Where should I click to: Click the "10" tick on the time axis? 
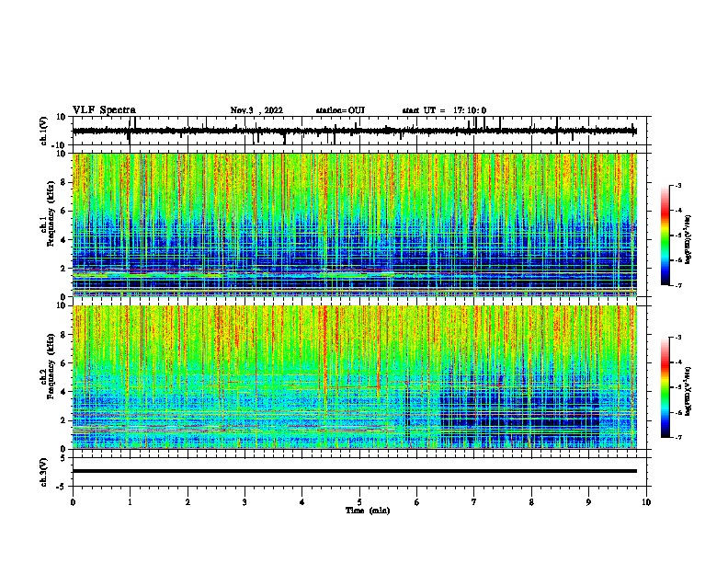pyautogui.click(x=646, y=502)
